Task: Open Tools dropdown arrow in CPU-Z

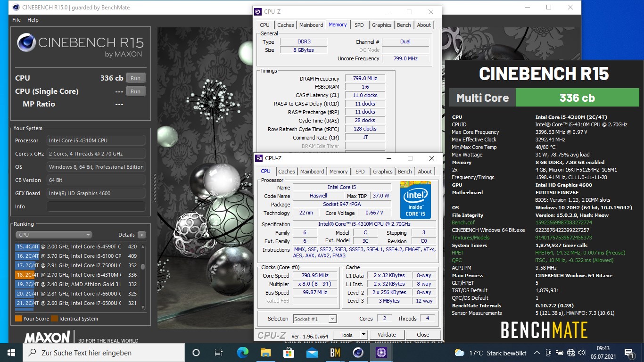Action: [363, 335]
